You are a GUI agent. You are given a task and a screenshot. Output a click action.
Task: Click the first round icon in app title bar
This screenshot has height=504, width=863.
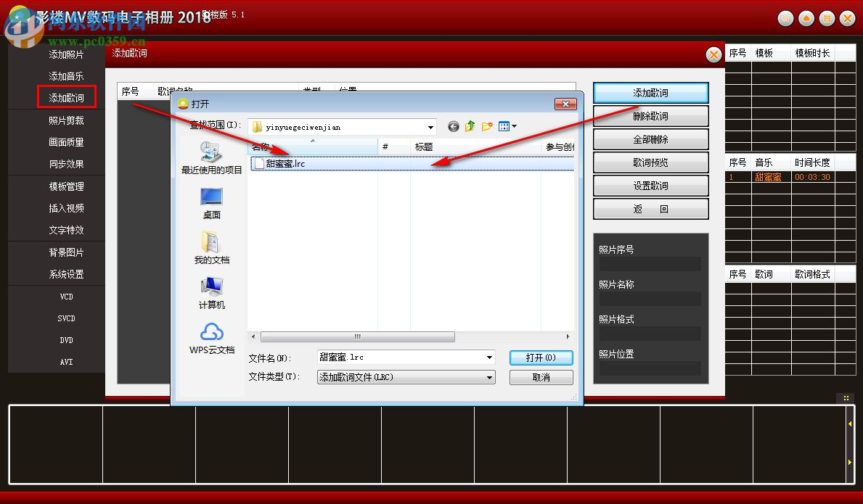coord(785,19)
